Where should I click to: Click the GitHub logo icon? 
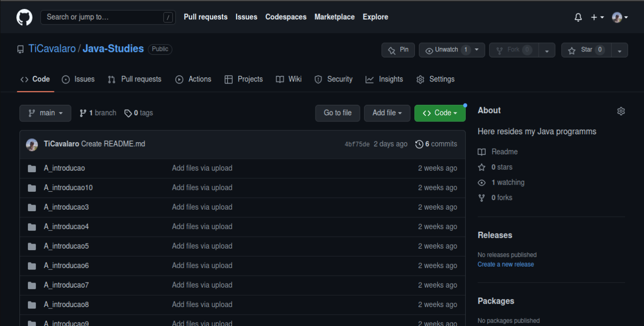pos(24,17)
